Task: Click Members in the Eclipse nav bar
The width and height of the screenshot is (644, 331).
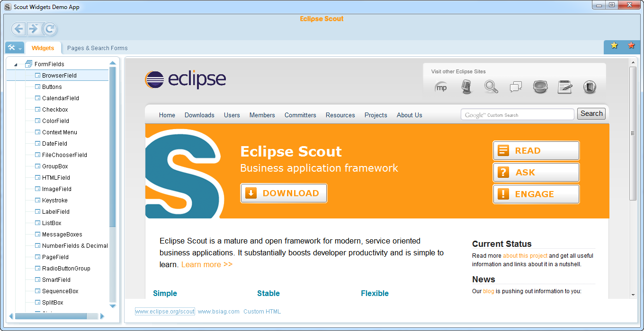Action: (262, 115)
